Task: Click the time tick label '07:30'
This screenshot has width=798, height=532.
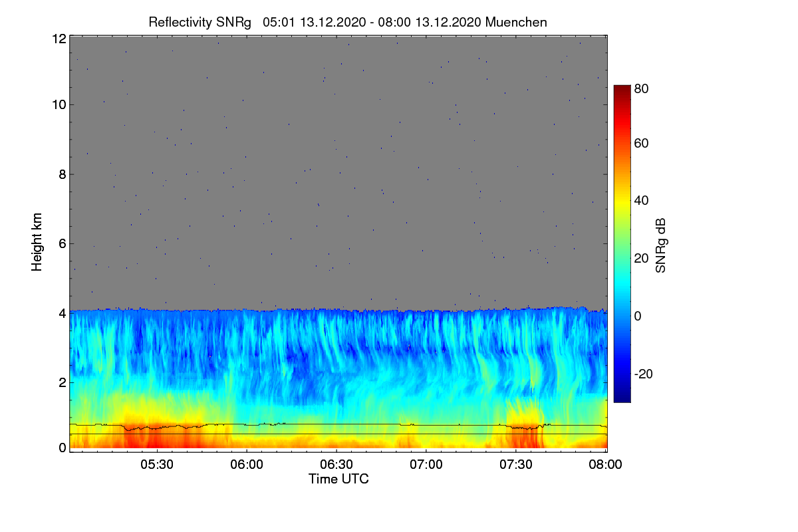Action: (516, 464)
